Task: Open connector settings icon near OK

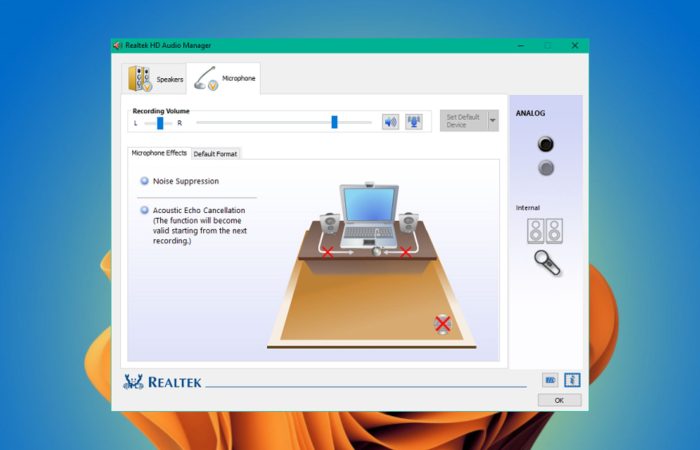Action: (x=550, y=380)
